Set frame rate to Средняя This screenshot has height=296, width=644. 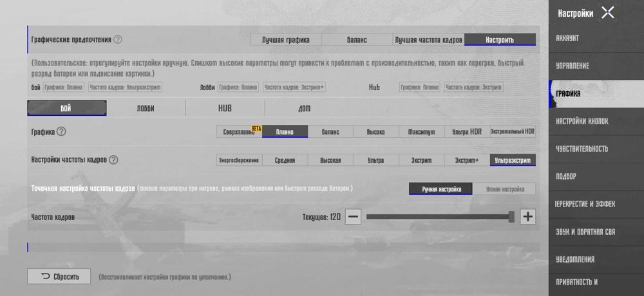click(x=285, y=160)
